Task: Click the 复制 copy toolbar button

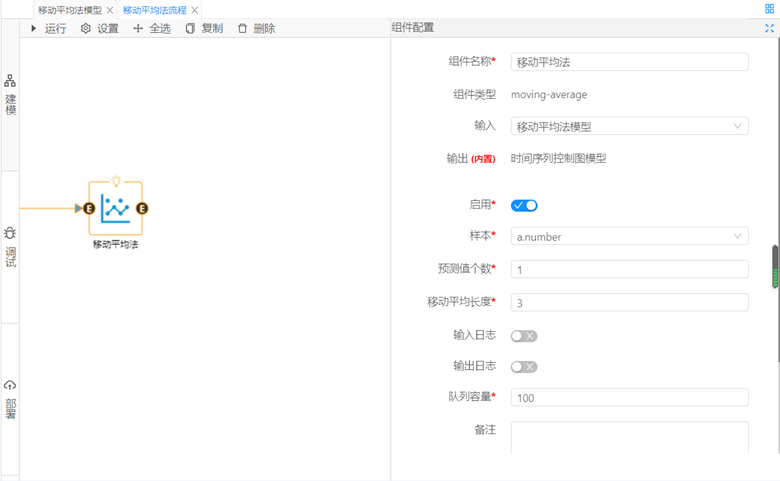Action: (204, 29)
